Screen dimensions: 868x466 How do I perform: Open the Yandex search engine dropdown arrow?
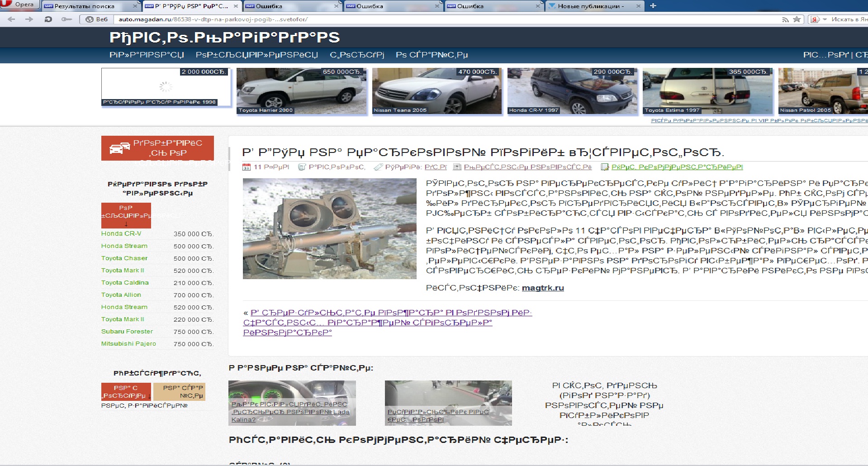pos(825,19)
